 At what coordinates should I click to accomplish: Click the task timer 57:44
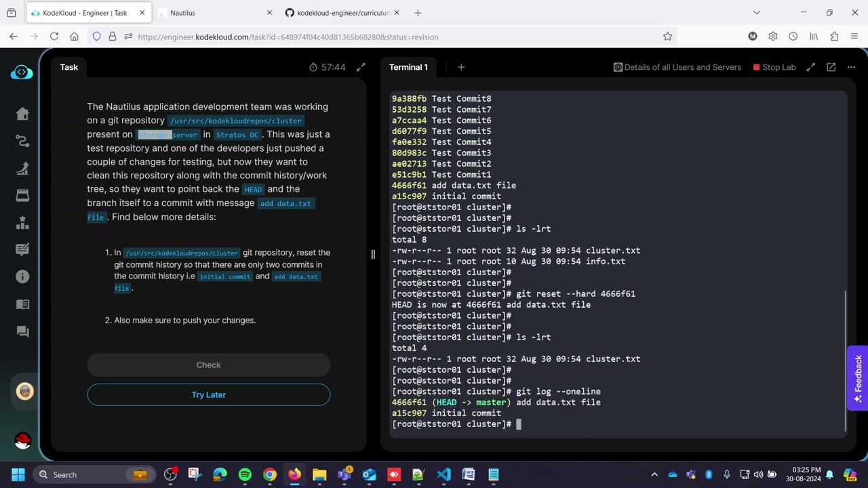tap(328, 67)
